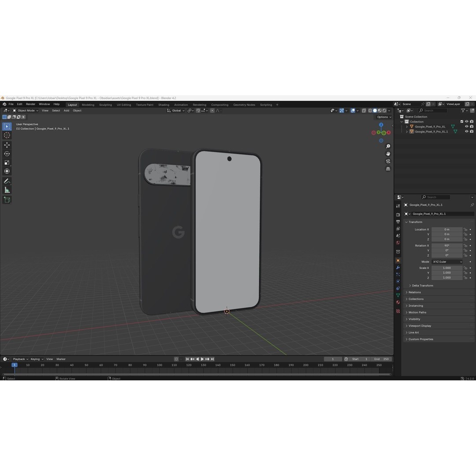Open the XYZ Euler rotation mode dropdown

447,262
